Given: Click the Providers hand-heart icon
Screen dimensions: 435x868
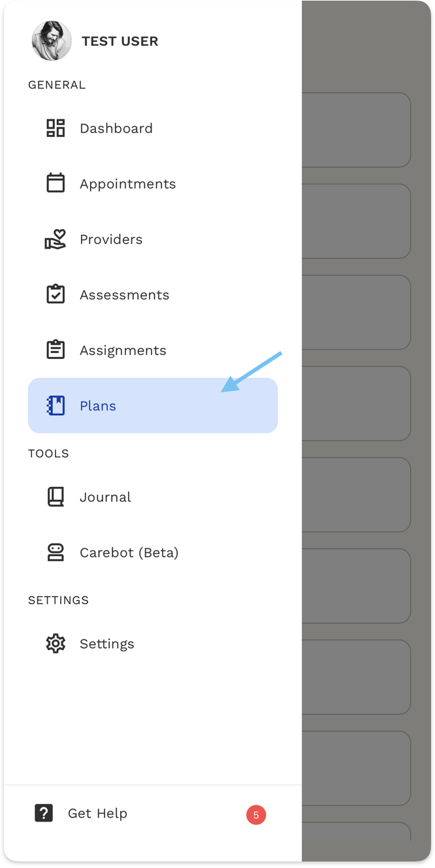Looking at the screenshot, I should point(56,240).
